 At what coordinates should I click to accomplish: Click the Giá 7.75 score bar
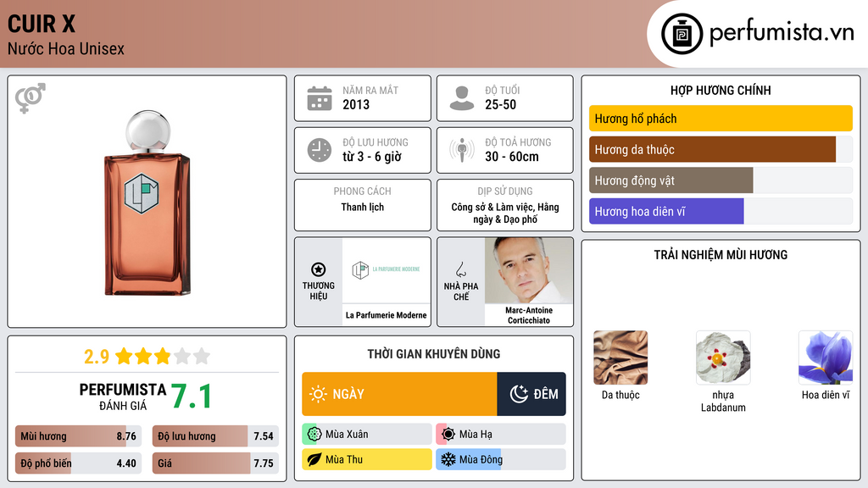[215, 463]
